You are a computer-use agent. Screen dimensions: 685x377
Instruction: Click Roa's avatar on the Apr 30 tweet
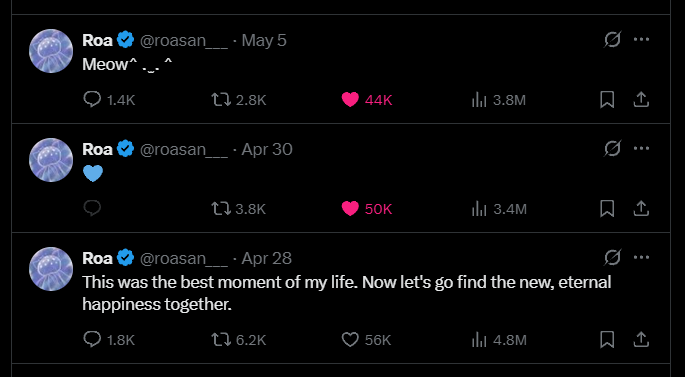[x=51, y=160]
